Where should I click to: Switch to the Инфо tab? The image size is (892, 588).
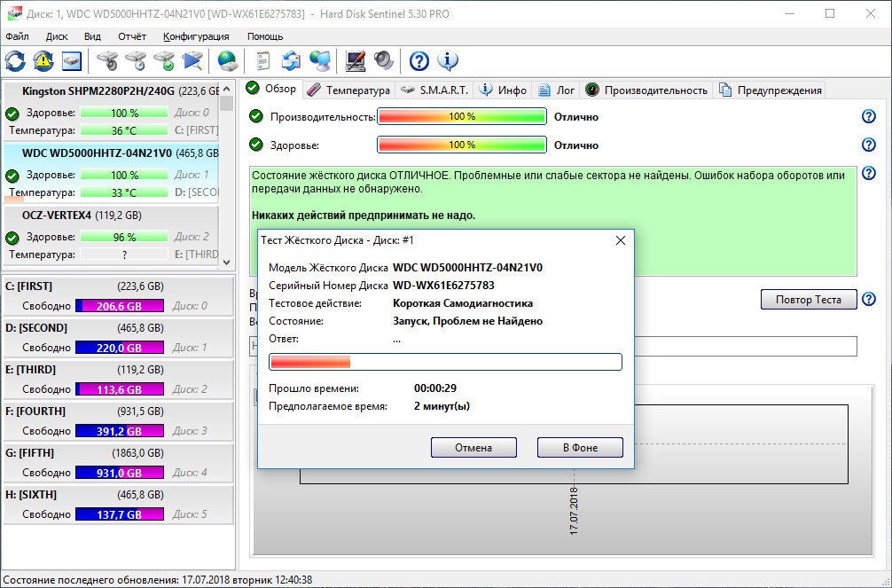(x=503, y=90)
